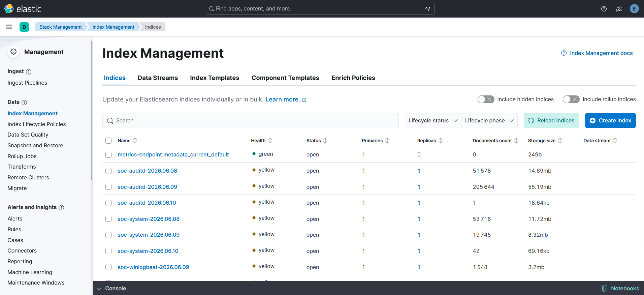Click the help icon beside Index Management docs

(563, 53)
